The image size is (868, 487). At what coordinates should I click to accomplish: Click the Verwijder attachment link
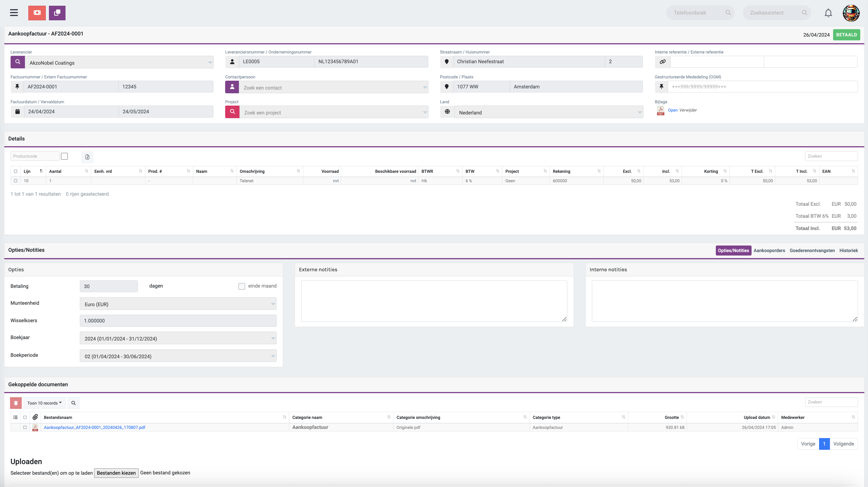tap(688, 110)
